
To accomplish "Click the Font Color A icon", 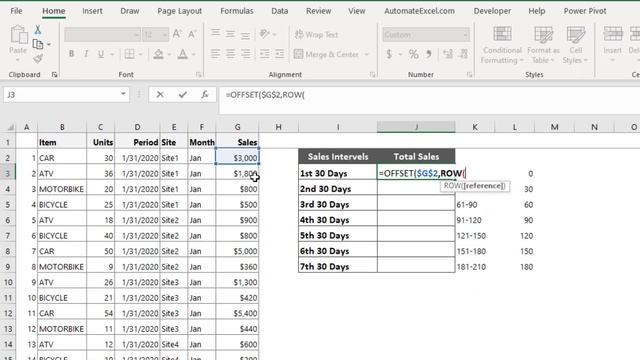I will [183, 54].
